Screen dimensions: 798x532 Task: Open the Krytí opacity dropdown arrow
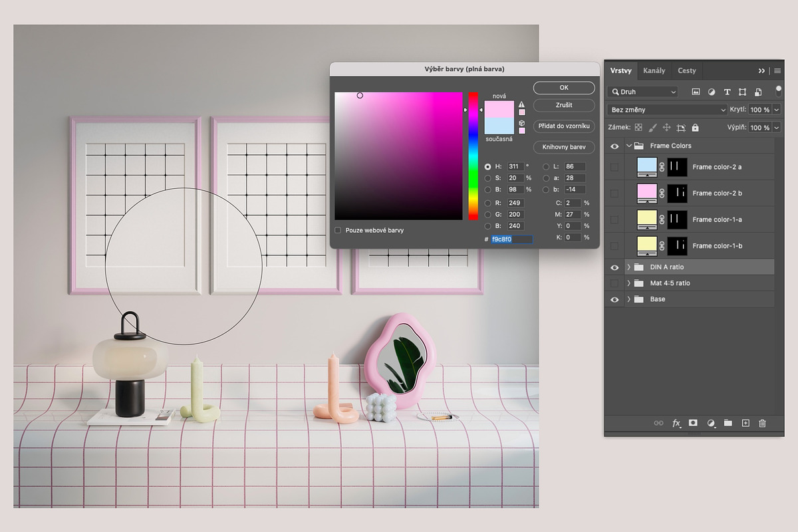coord(775,110)
